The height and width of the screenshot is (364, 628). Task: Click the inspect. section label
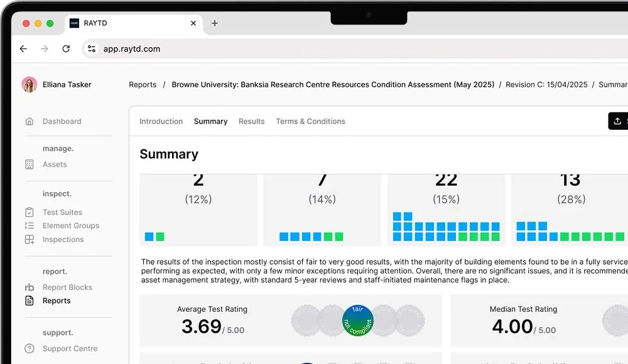57,194
